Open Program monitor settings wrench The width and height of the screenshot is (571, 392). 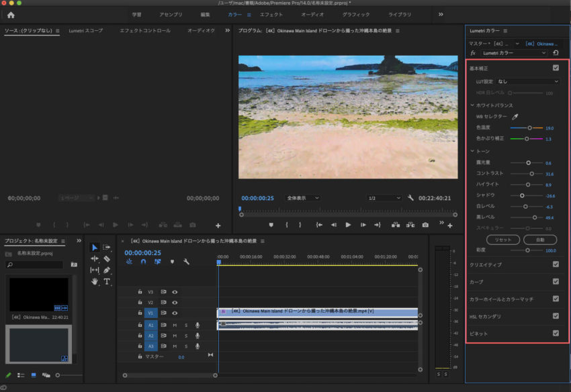tap(410, 198)
